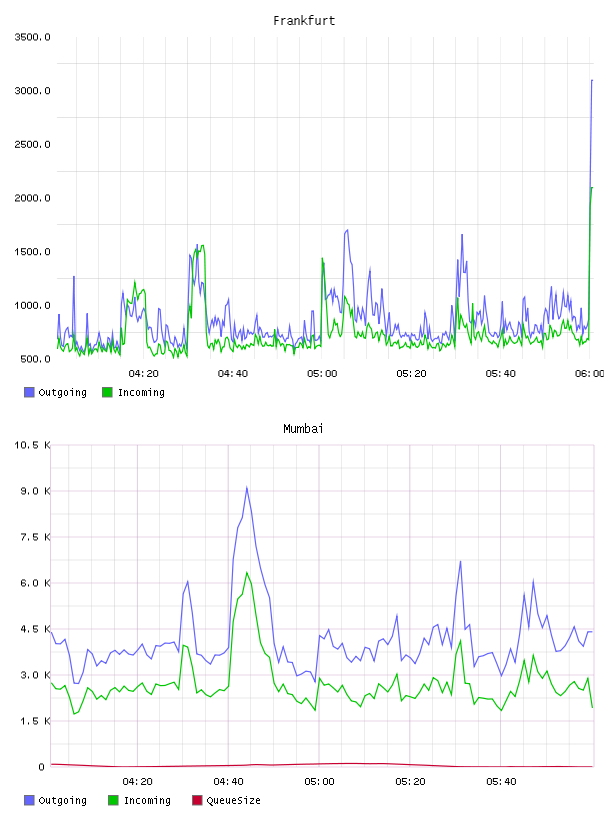
Task: Click the 500.0 y-axis label on Frankfurt chart
Action: 35,359
